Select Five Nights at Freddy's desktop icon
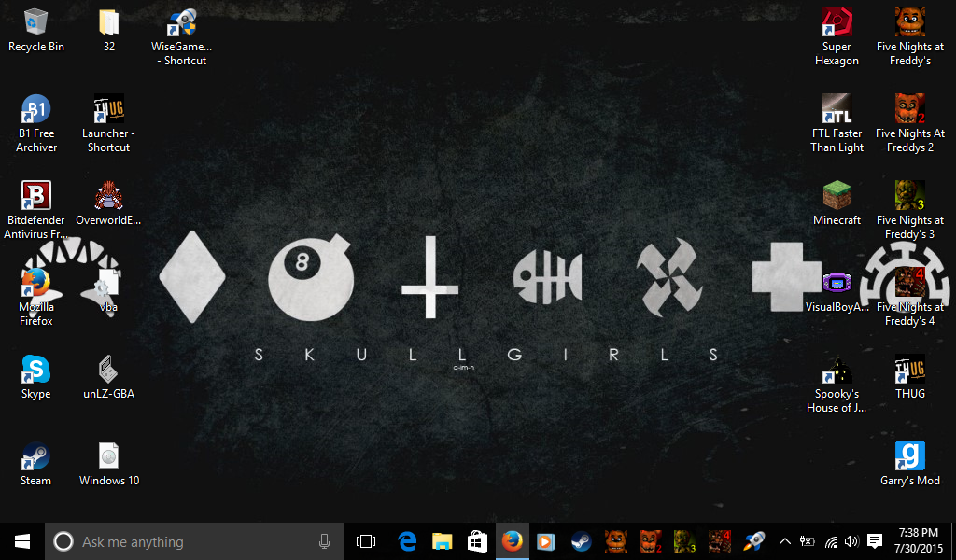 pyautogui.click(x=909, y=36)
